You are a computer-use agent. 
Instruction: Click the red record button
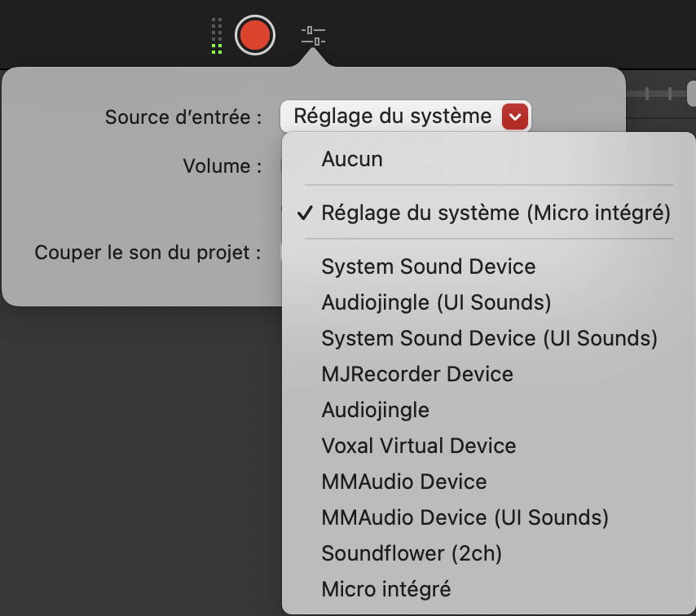255,37
